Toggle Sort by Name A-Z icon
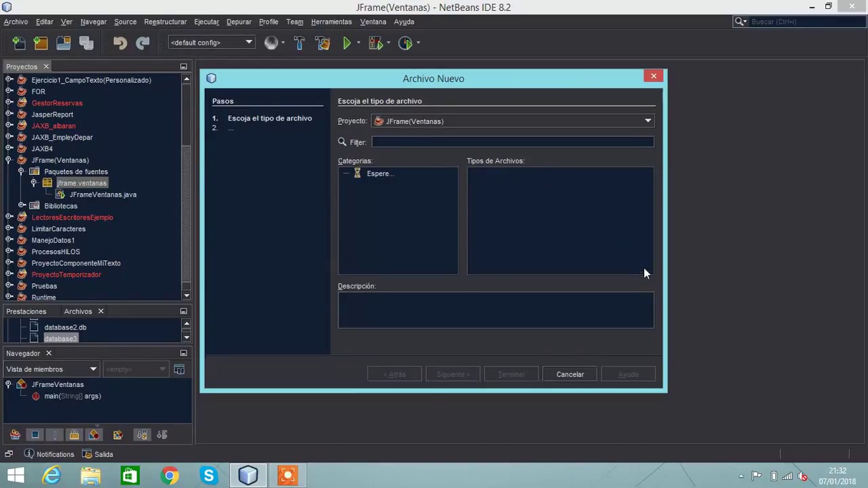This screenshot has width=868, height=488. (142, 434)
